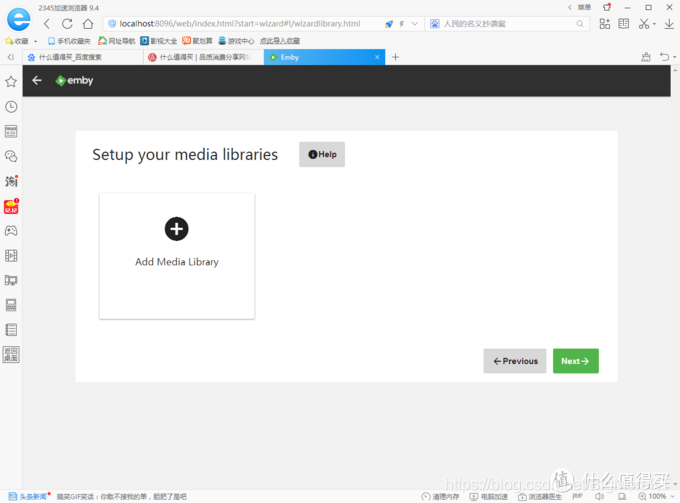Open sidebar game controller icon
The image size is (680, 503).
[x=11, y=231]
